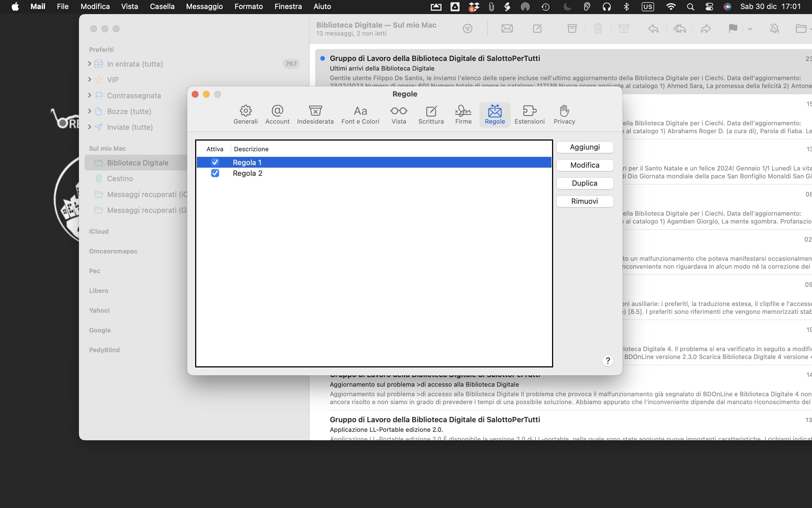Select the Libero account section
812x508 pixels.
click(99, 291)
